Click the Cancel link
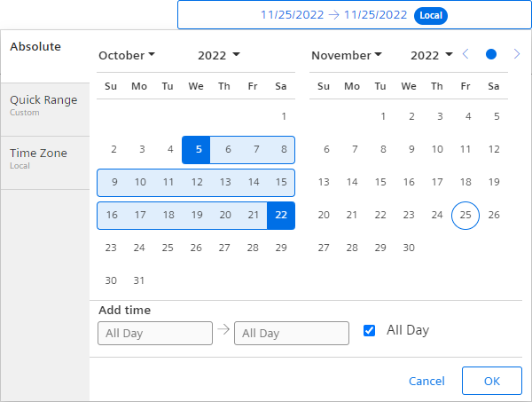The height and width of the screenshot is (402, 532). click(426, 381)
